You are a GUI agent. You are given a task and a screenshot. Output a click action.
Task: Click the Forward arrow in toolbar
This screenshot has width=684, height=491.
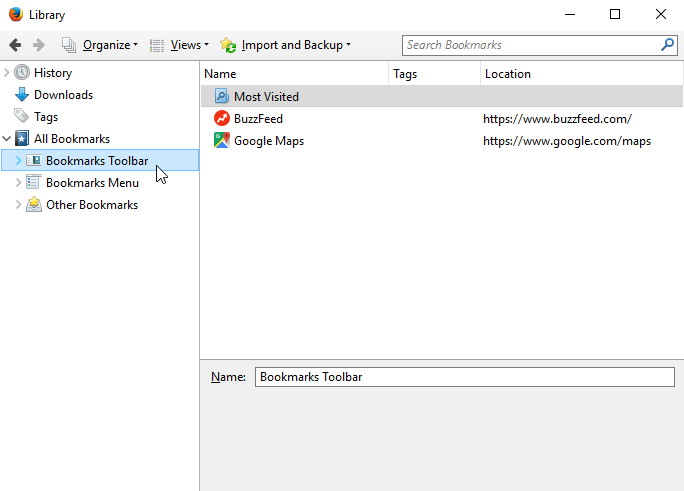(39, 45)
